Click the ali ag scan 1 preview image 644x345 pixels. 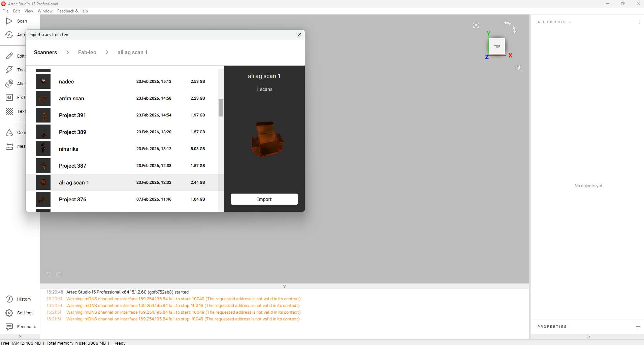coord(267,139)
